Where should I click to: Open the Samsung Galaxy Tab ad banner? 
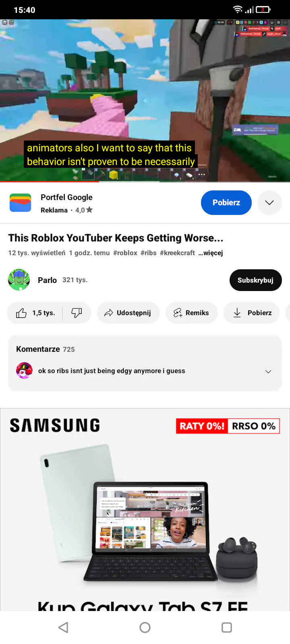[145, 510]
